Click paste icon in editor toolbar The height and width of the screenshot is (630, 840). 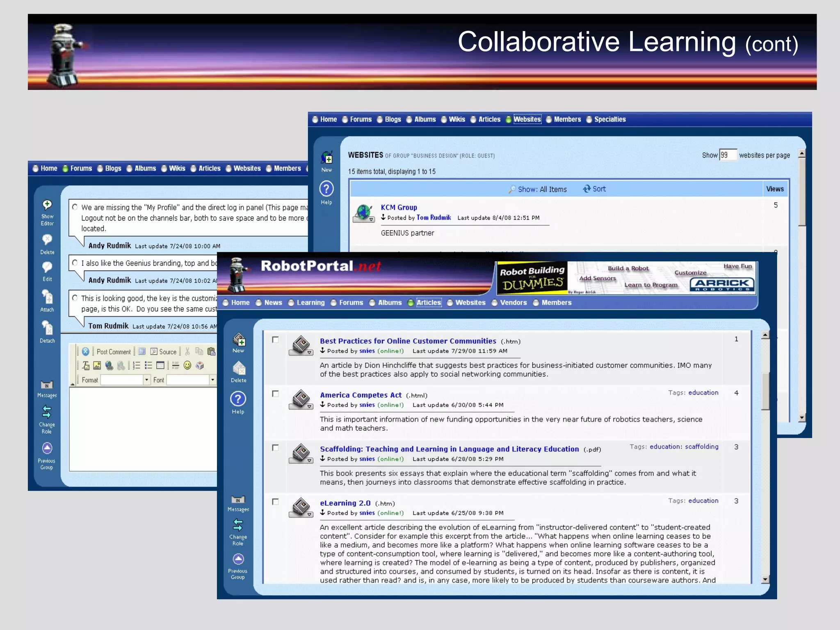[211, 352]
